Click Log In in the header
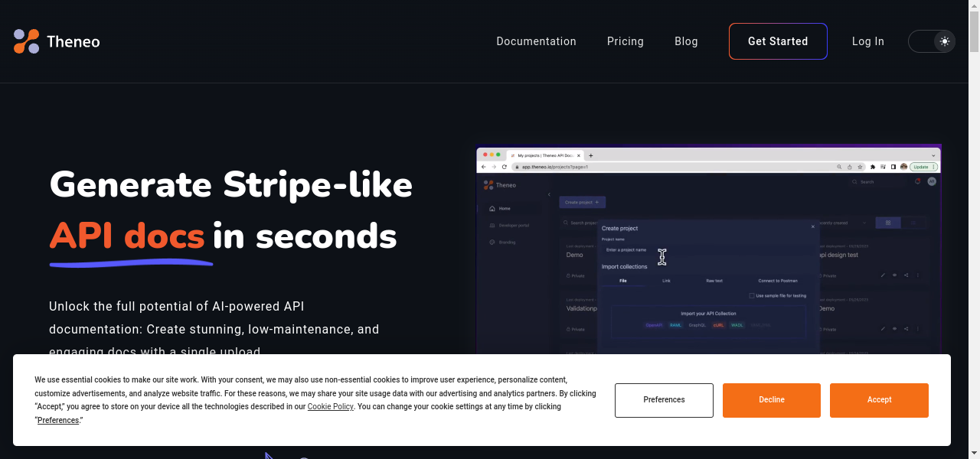The image size is (980, 459). coord(867,41)
